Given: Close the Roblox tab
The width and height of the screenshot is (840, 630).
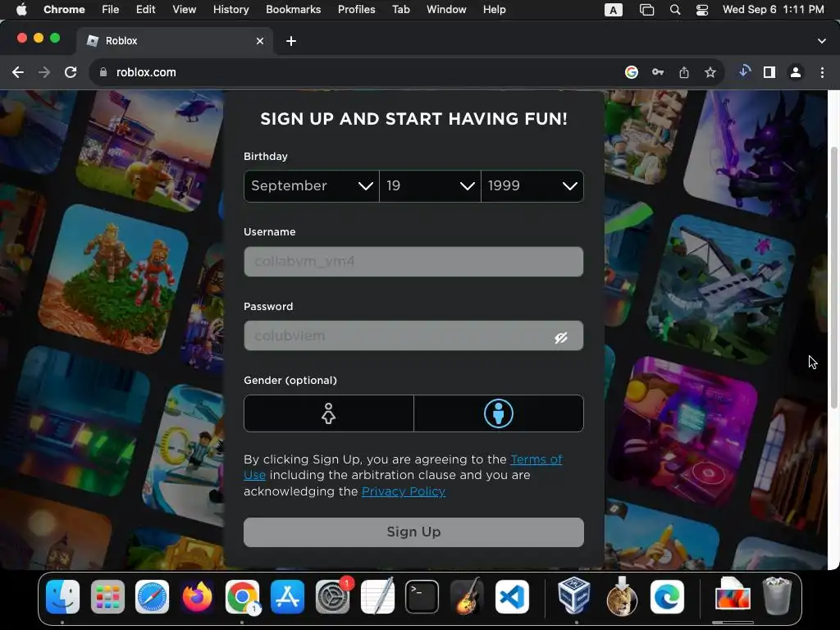Looking at the screenshot, I should coord(260,41).
